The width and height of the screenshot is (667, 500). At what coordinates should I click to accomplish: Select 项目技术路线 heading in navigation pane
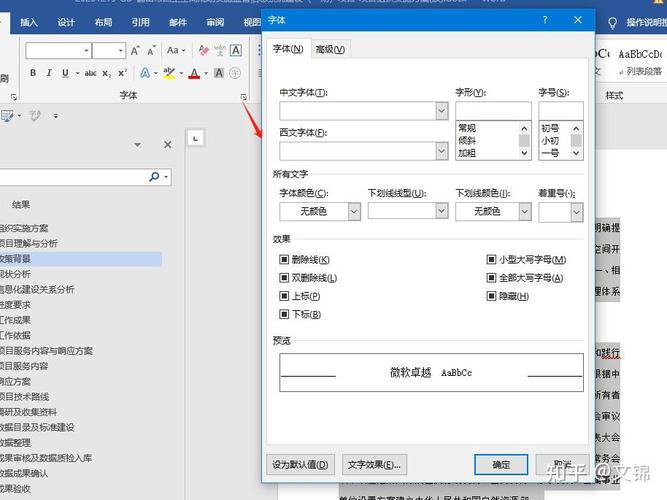(x=25, y=397)
